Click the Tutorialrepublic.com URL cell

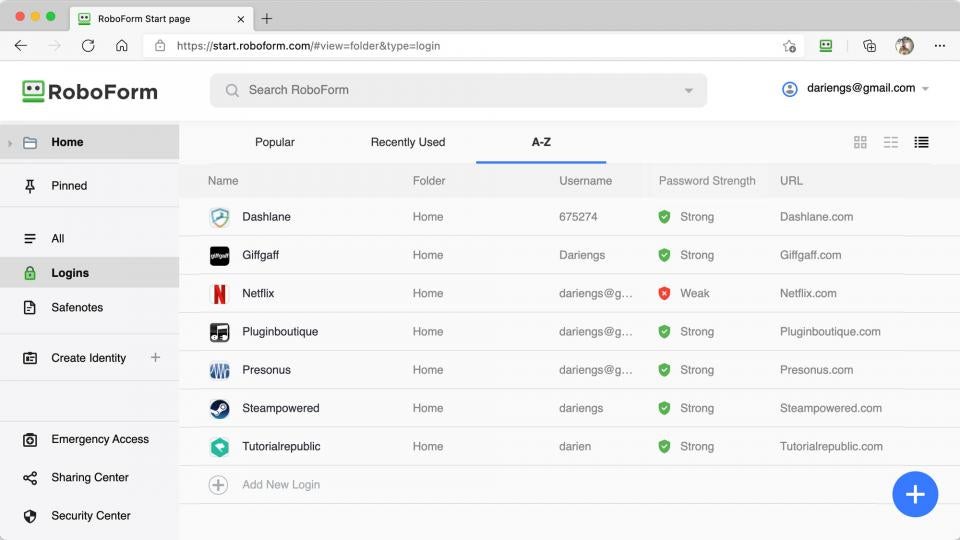(831, 447)
